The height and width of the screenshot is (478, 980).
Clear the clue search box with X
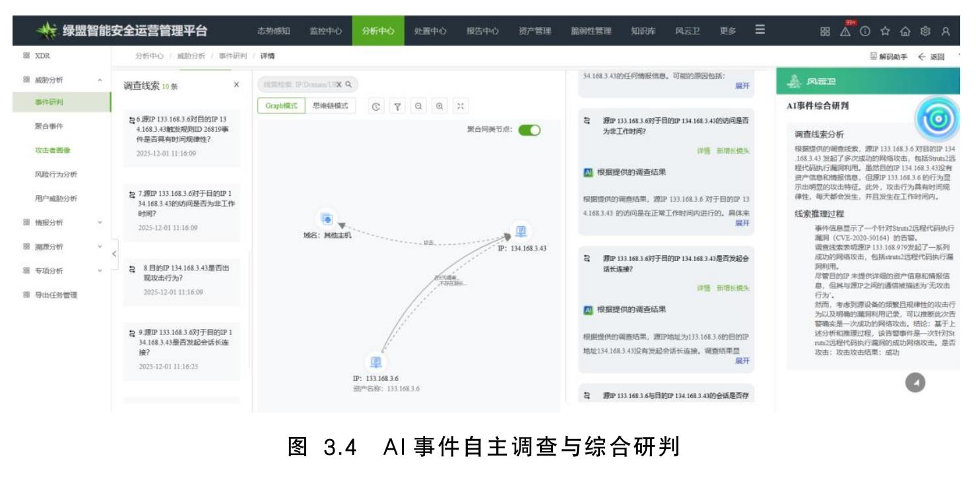[x=339, y=84]
